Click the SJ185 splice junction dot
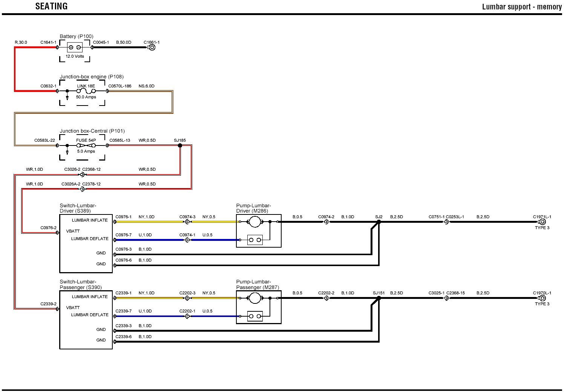This screenshot has width=570, height=392. (180, 145)
